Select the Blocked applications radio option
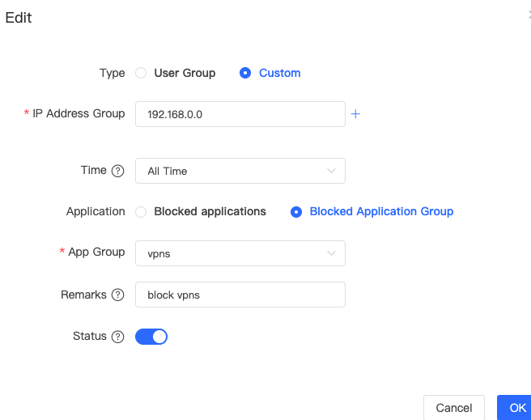531x420 pixels. coord(141,212)
